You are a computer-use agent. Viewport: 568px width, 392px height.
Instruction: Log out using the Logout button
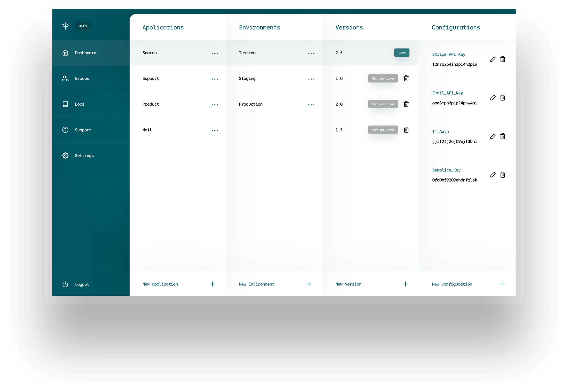pyautogui.click(x=82, y=284)
